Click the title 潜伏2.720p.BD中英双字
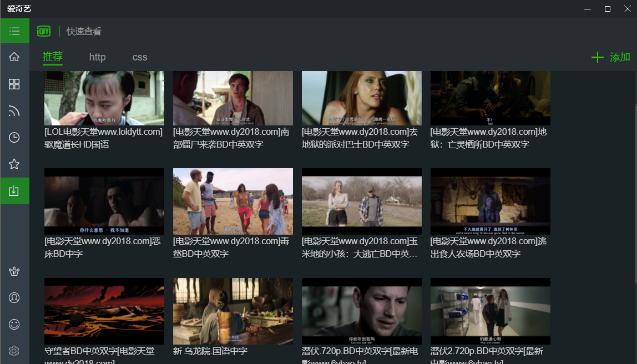 [x=487, y=355]
